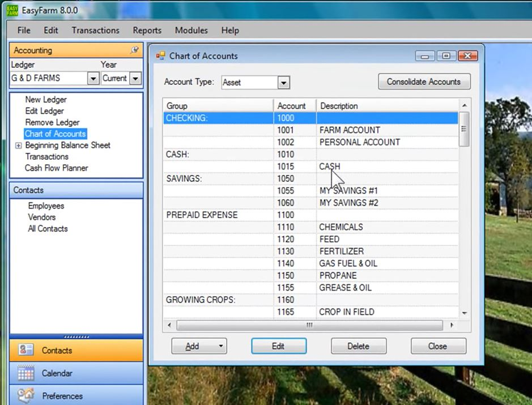Click the down arrow of accounts list scrollbar
This screenshot has height=405, width=532.
[465, 313]
